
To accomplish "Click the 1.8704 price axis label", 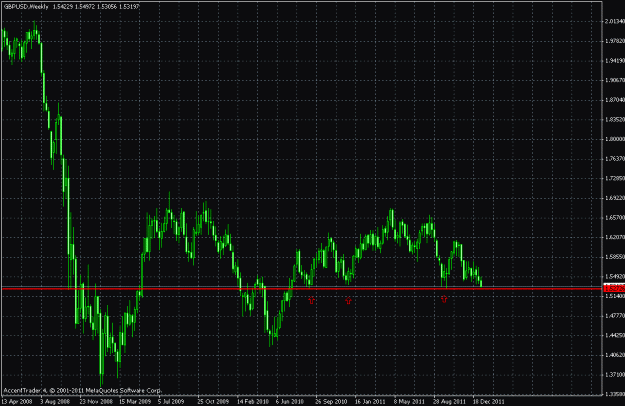I will click(615, 100).
